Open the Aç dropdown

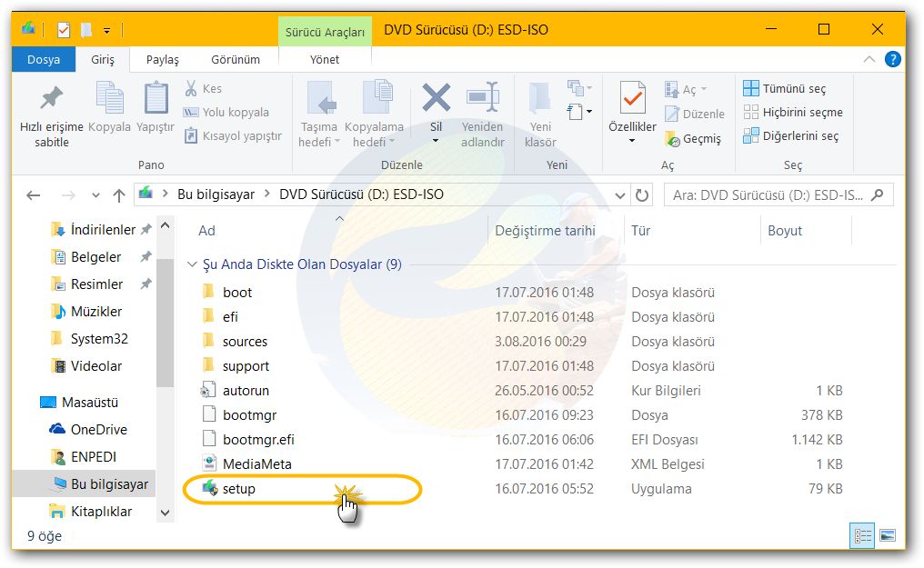click(704, 89)
